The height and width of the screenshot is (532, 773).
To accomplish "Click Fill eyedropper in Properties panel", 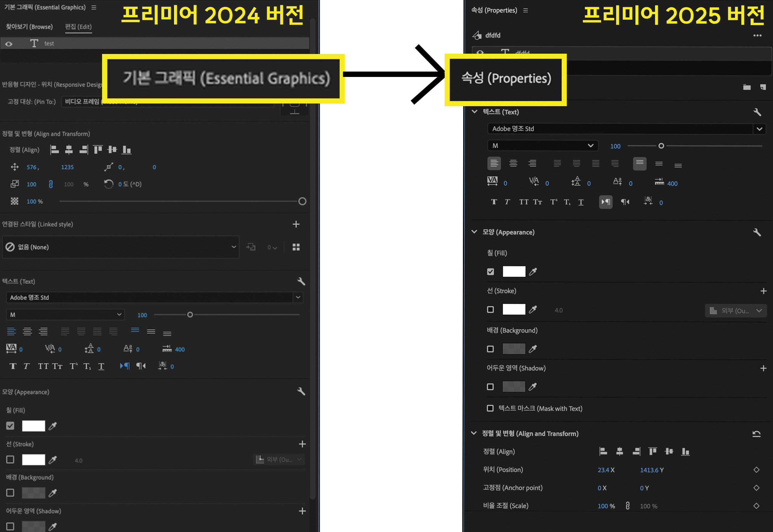I will pos(533,272).
